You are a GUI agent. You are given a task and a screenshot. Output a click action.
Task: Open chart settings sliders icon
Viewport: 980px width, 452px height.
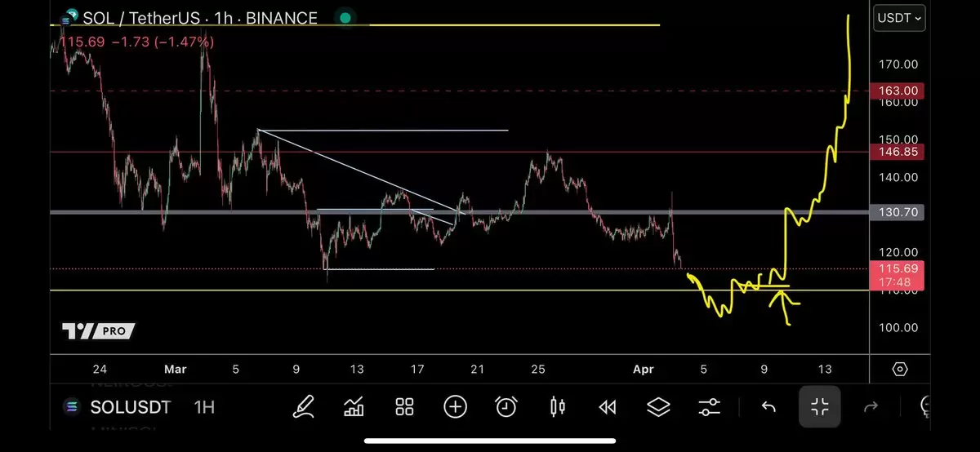(x=710, y=406)
